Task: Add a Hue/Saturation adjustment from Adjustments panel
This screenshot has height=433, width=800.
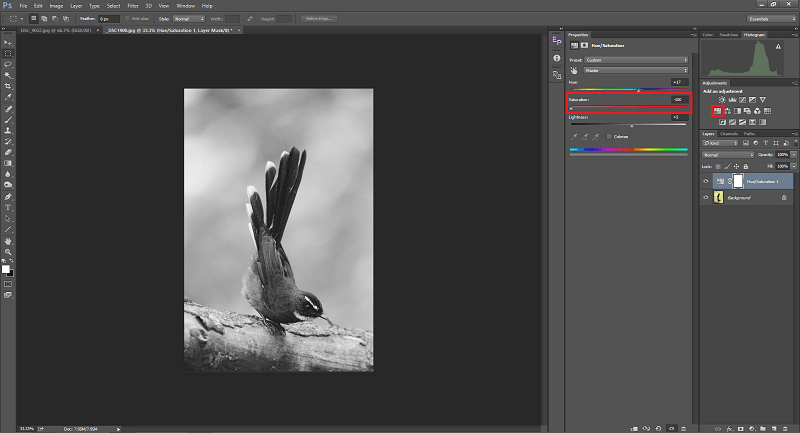Action: pyautogui.click(x=717, y=111)
